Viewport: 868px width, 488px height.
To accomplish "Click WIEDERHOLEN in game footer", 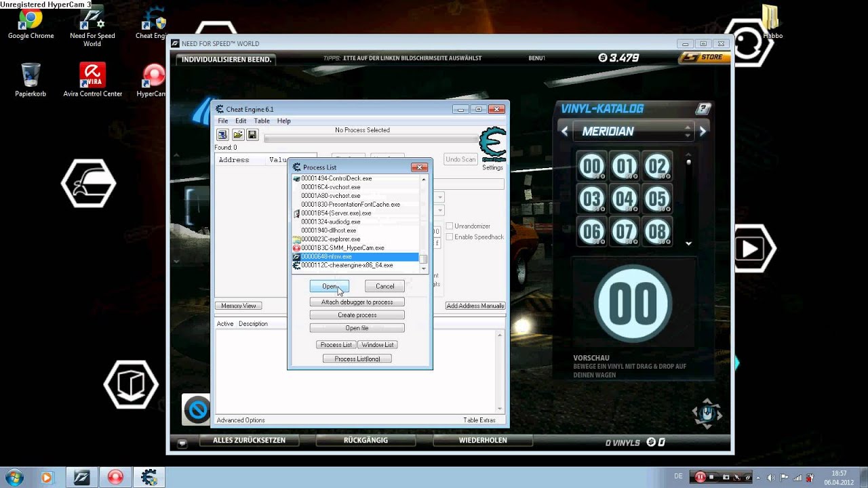I will click(483, 441).
